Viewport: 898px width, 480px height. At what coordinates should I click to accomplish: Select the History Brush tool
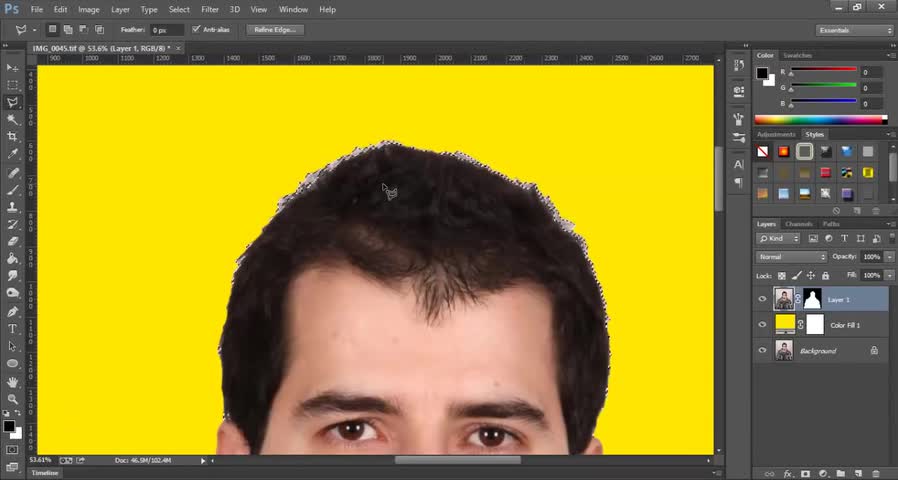(x=12, y=224)
